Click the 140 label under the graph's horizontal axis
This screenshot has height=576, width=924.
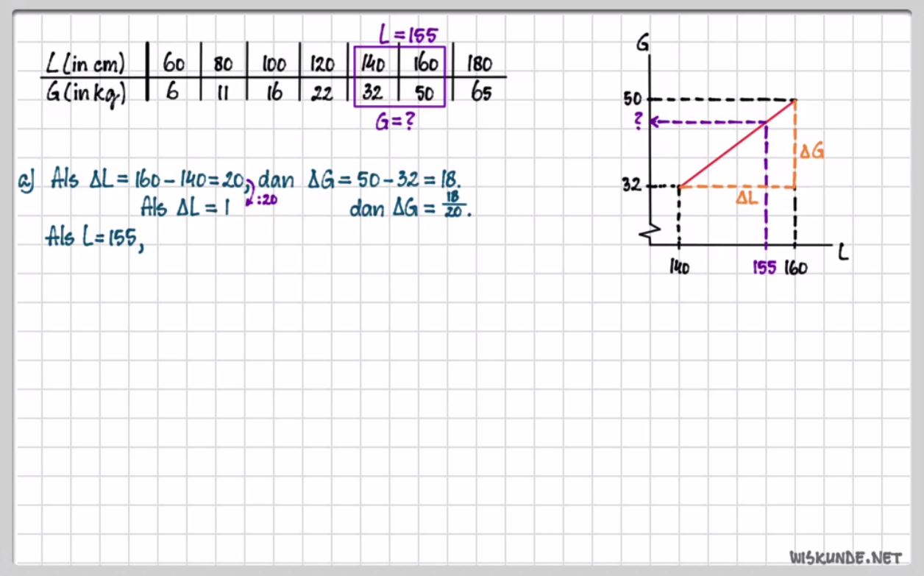[679, 267]
